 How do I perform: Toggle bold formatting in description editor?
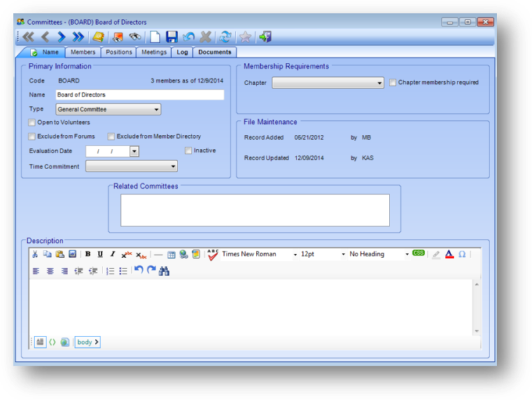pyautogui.click(x=88, y=254)
